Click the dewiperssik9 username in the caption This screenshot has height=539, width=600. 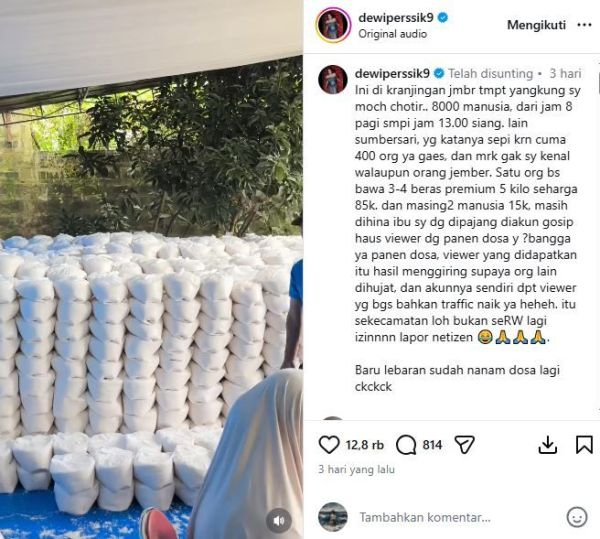coord(392,73)
